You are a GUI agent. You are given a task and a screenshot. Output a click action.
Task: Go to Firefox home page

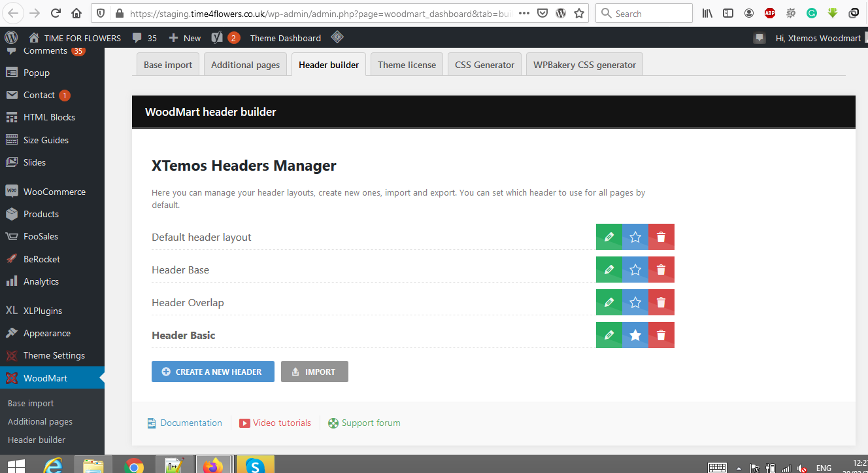pos(76,13)
